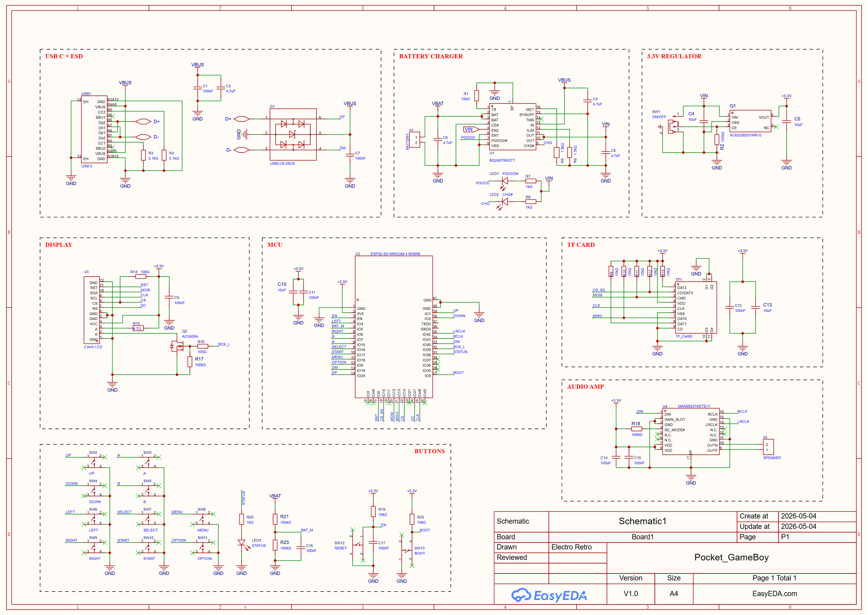868x615 pixels.
Task: Click the Board1 field in title block
Action: (x=643, y=537)
